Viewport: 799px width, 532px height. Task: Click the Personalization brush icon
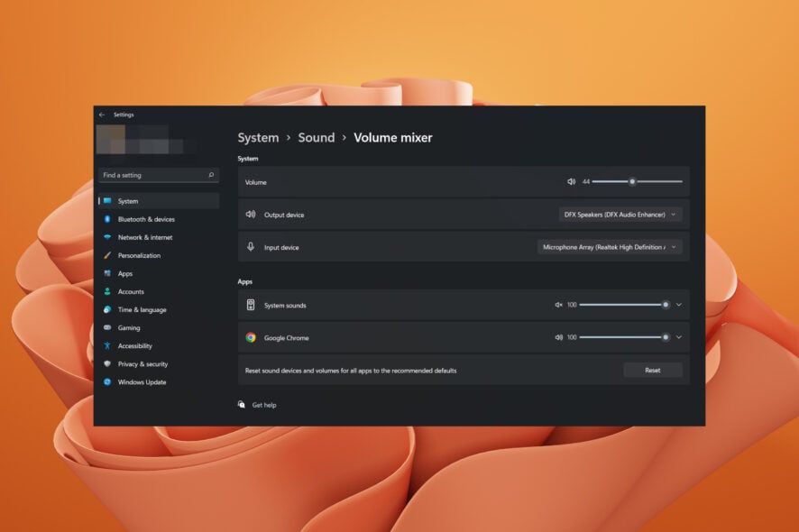coord(107,255)
